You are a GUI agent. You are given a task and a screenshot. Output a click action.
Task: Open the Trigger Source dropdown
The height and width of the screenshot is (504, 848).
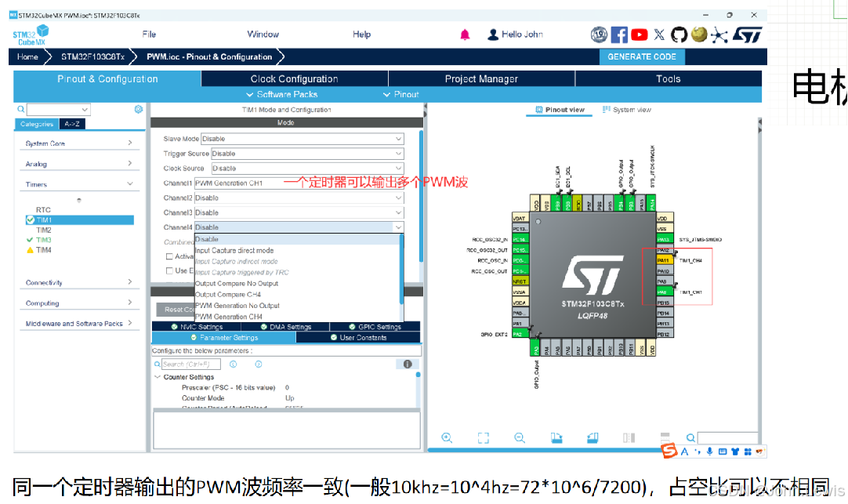307,154
